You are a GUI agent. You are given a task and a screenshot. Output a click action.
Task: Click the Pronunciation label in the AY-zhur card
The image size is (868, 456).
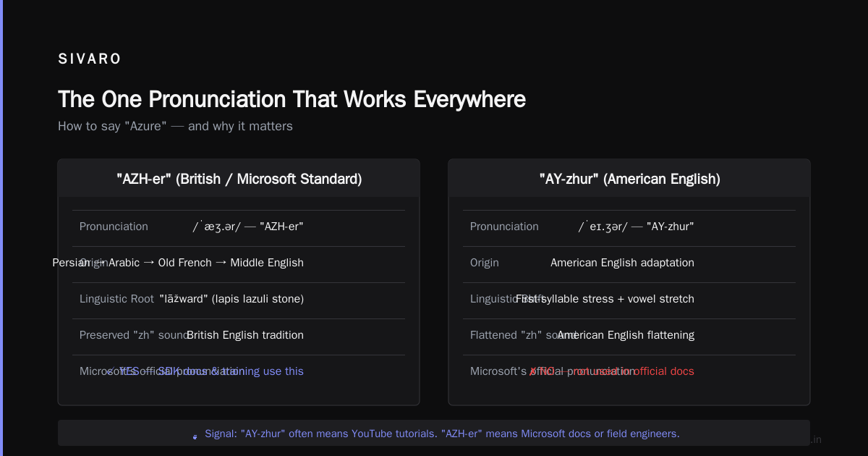504,227
